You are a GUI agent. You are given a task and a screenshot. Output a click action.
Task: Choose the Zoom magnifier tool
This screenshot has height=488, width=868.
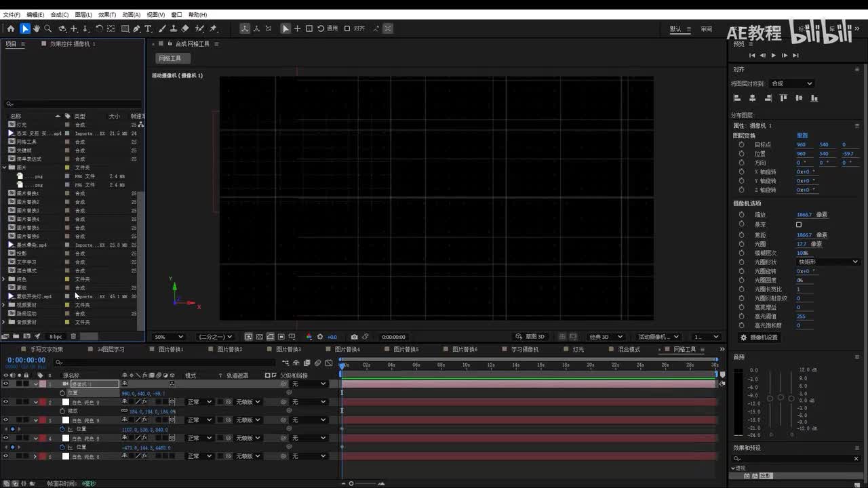pos(48,28)
